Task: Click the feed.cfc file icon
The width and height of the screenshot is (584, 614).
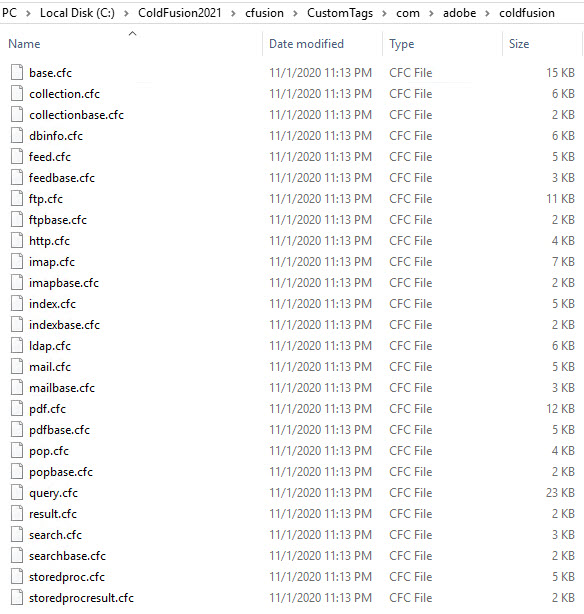Action: coord(17,157)
